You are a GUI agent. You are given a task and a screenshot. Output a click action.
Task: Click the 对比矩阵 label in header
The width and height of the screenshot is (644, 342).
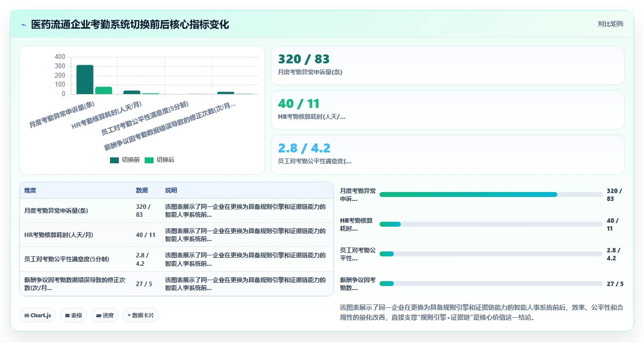610,24
